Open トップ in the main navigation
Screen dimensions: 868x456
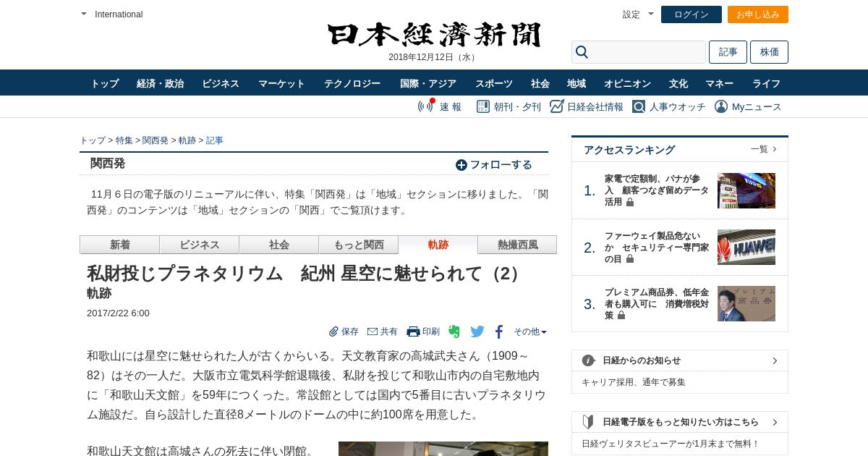[x=105, y=83]
